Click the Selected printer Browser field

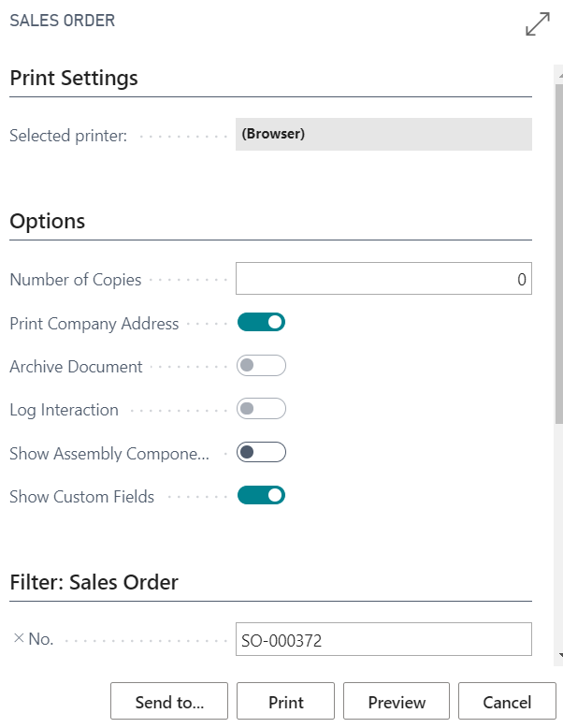point(383,134)
